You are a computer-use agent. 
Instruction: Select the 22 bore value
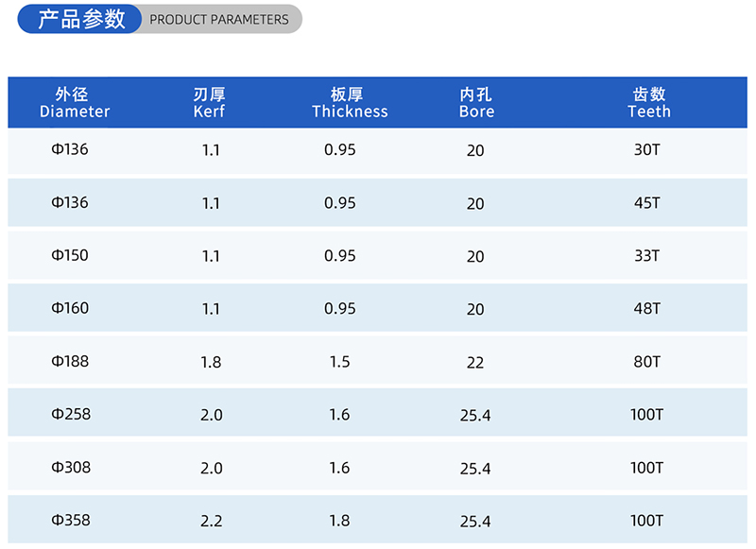(x=475, y=363)
